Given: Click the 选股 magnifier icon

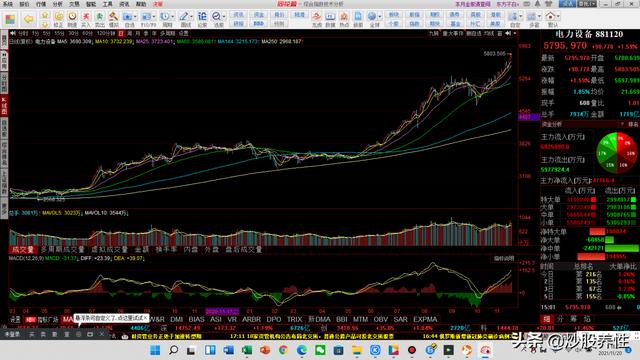Looking at the screenshot, I should point(216,16).
